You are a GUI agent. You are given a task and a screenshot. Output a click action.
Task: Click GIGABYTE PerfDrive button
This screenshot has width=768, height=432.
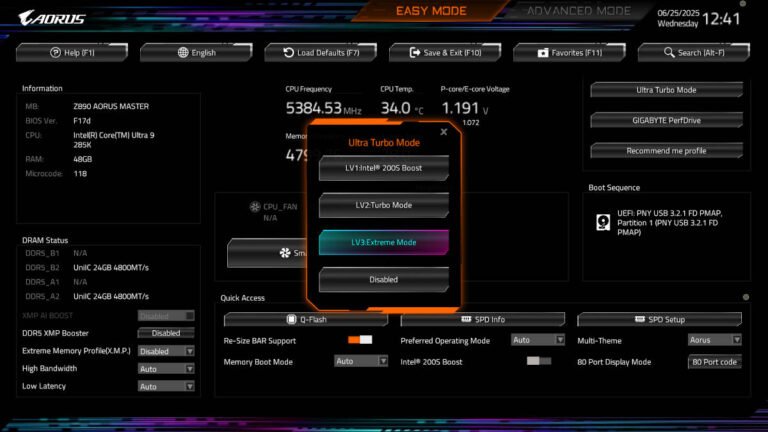(x=666, y=120)
